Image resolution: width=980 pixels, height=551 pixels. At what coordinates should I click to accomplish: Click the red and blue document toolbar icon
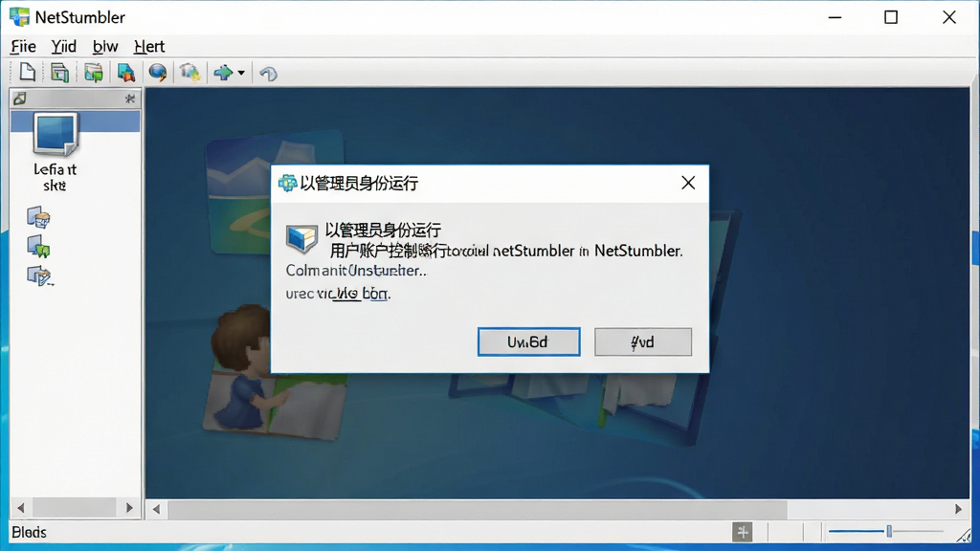[125, 73]
